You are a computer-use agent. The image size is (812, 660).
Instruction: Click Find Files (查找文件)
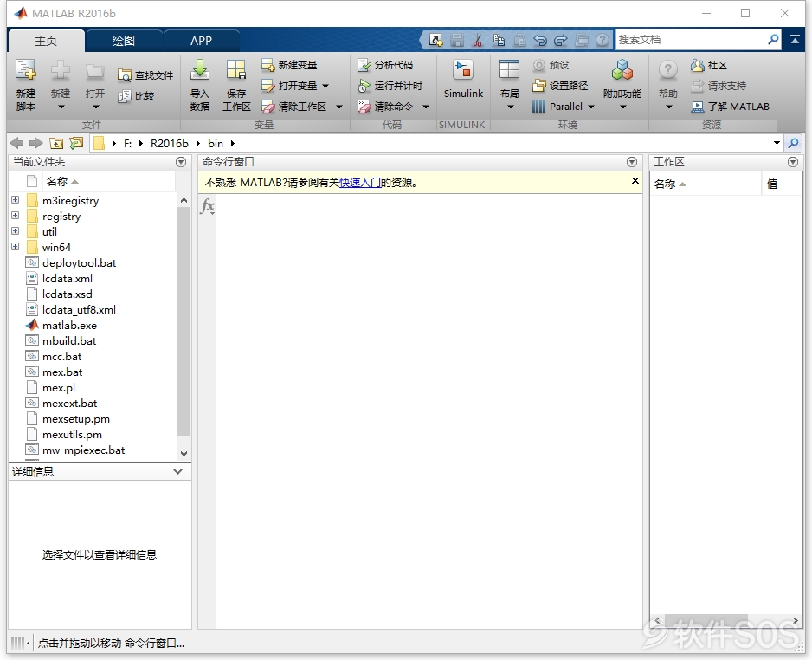(x=145, y=75)
